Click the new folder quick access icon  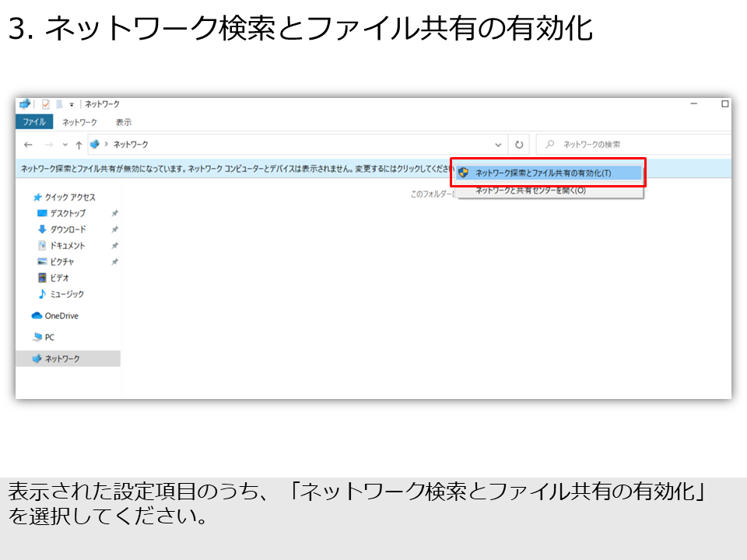(x=60, y=103)
